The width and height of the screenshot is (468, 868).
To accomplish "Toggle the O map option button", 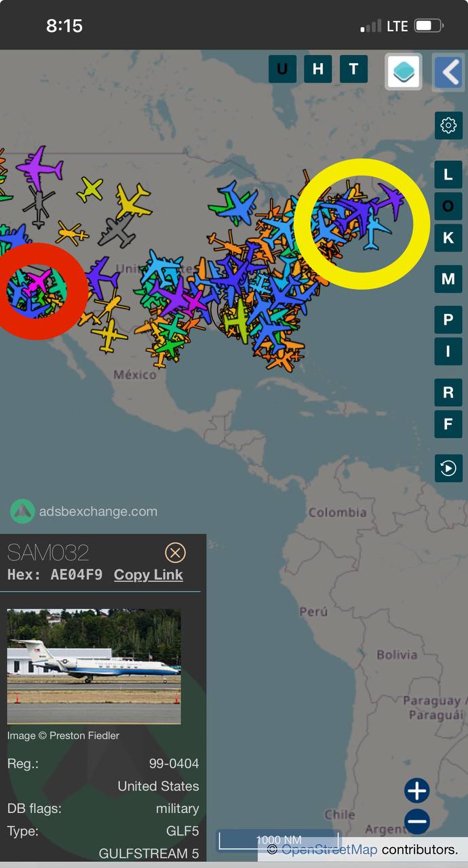I will [x=448, y=206].
